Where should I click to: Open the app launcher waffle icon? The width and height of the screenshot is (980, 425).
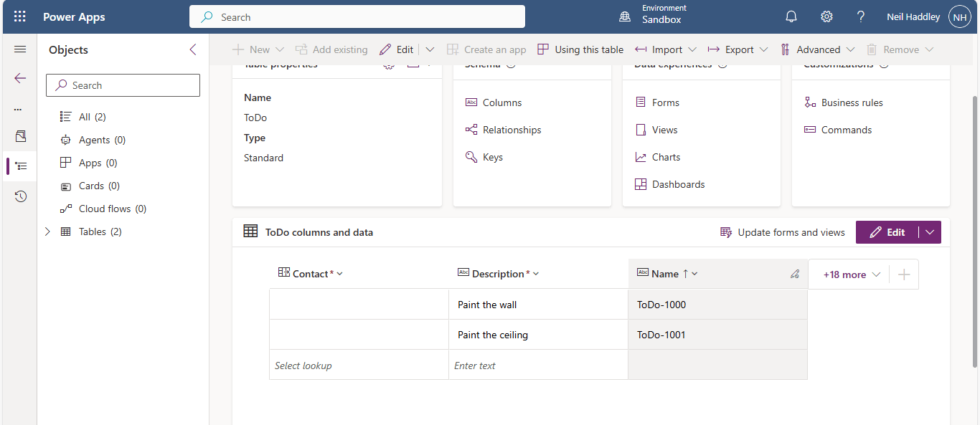20,16
